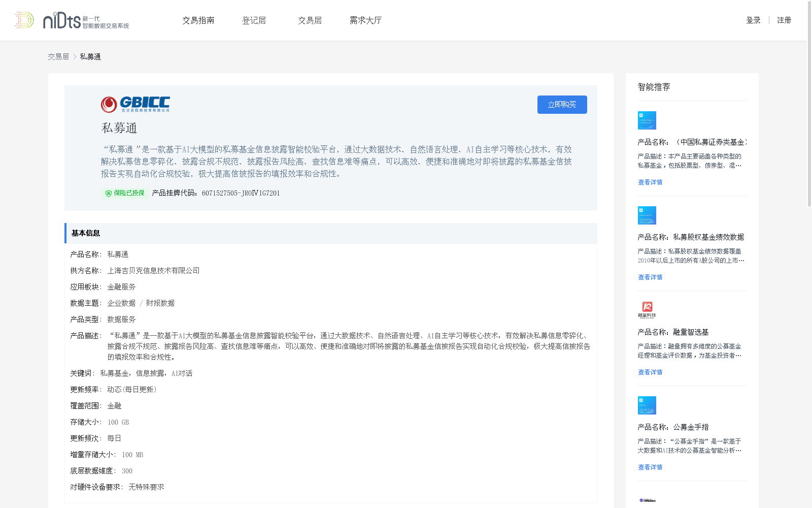The height and width of the screenshot is (508, 812).
Task: Click product listing code 6071527505-JROⅣIG7201
Action: 241,193
